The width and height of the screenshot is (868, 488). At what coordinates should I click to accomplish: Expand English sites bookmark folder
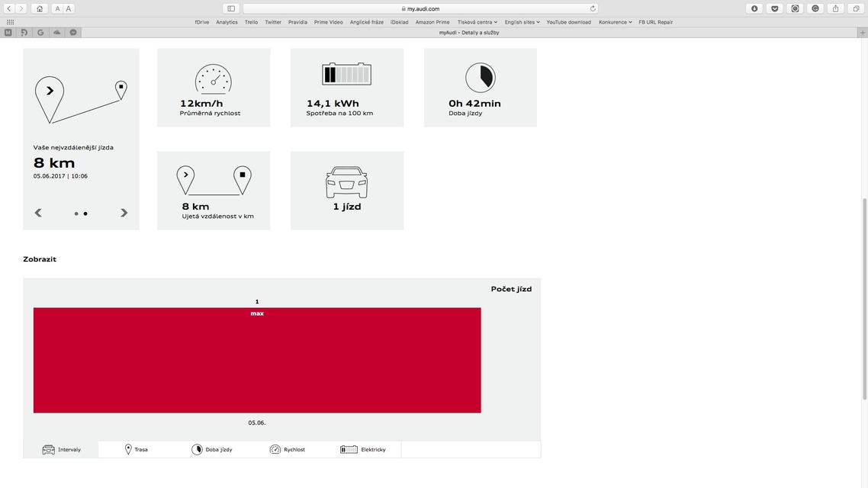click(x=522, y=22)
